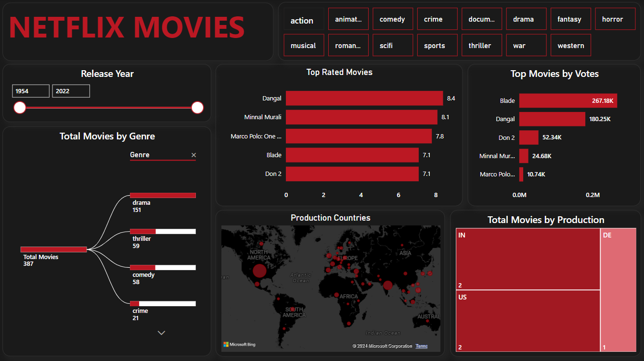
Task: Click the start year 1954 input box
Action: coord(31,91)
